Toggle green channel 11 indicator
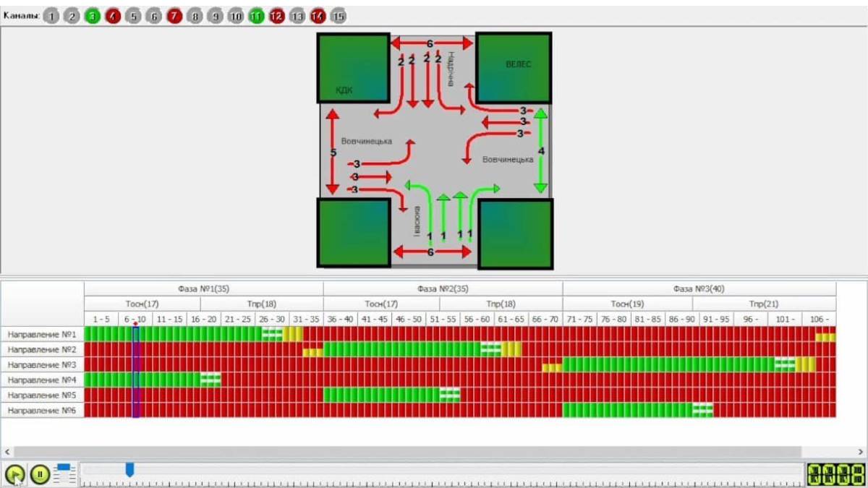The image size is (868, 488). (256, 16)
